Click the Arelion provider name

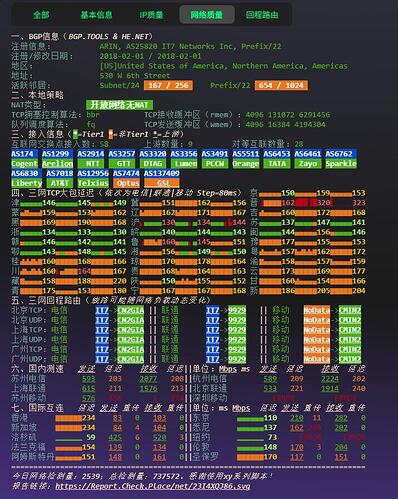point(57,164)
